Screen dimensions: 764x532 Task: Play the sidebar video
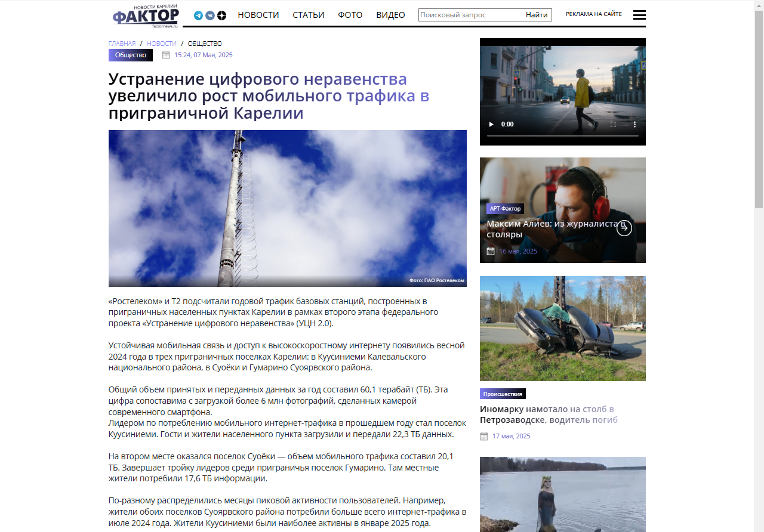click(491, 124)
